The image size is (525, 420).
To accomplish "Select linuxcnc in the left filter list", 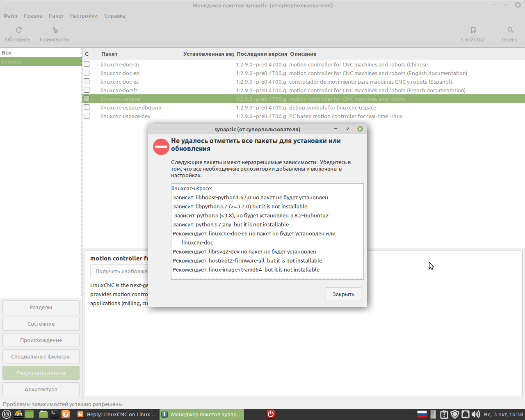I will [x=41, y=62].
